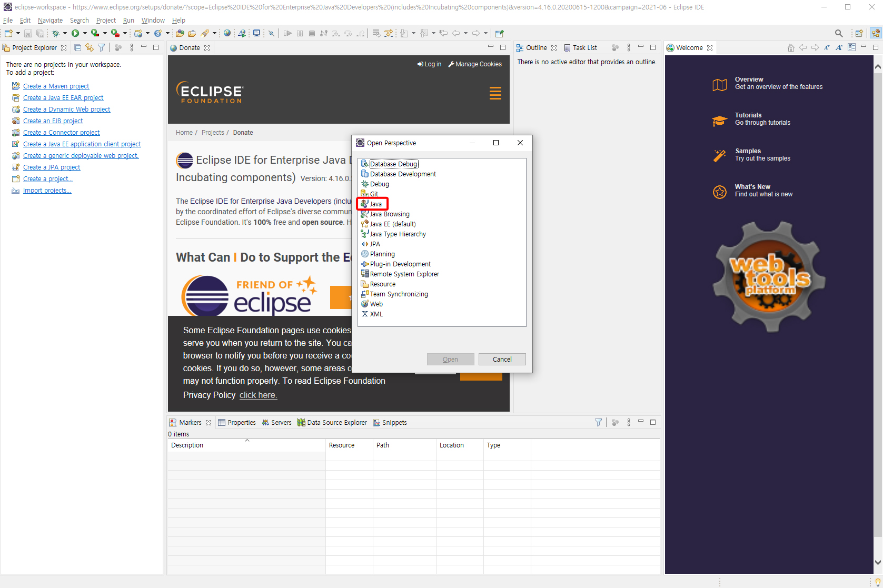
Task: Click the Projects breadcrumb link
Action: [x=213, y=132]
